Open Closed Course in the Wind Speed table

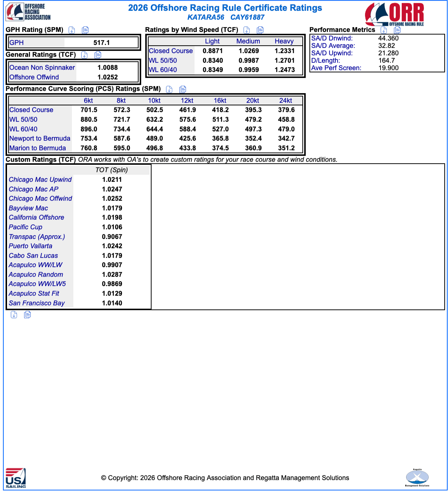click(171, 51)
